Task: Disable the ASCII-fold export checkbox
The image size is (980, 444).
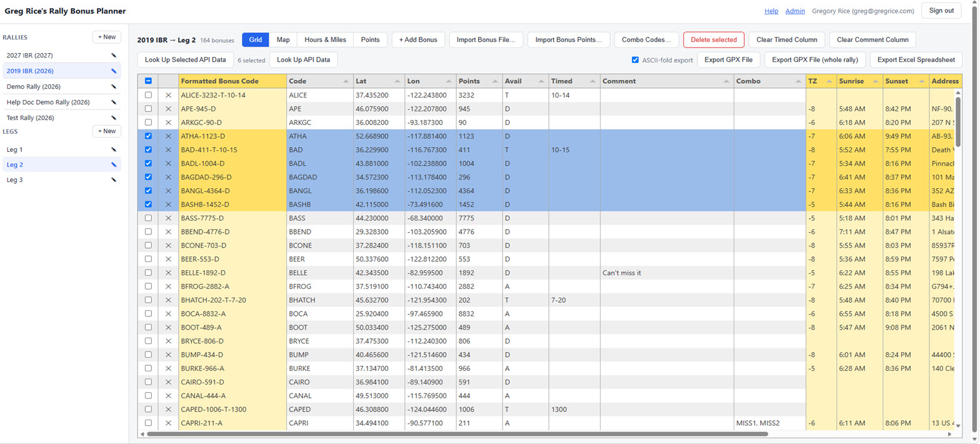Action: click(x=636, y=60)
